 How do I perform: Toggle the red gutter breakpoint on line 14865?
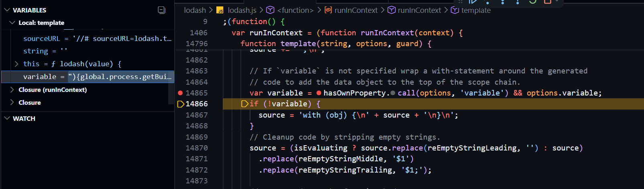click(x=180, y=93)
